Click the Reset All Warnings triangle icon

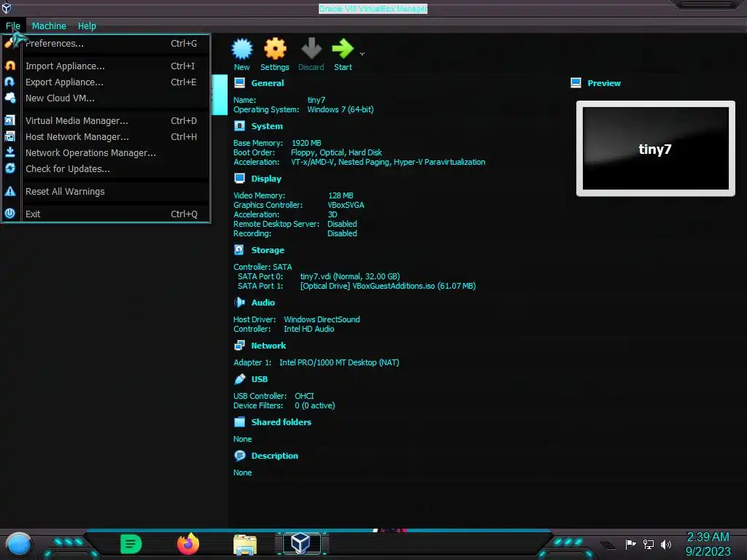pyautogui.click(x=10, y=192)
